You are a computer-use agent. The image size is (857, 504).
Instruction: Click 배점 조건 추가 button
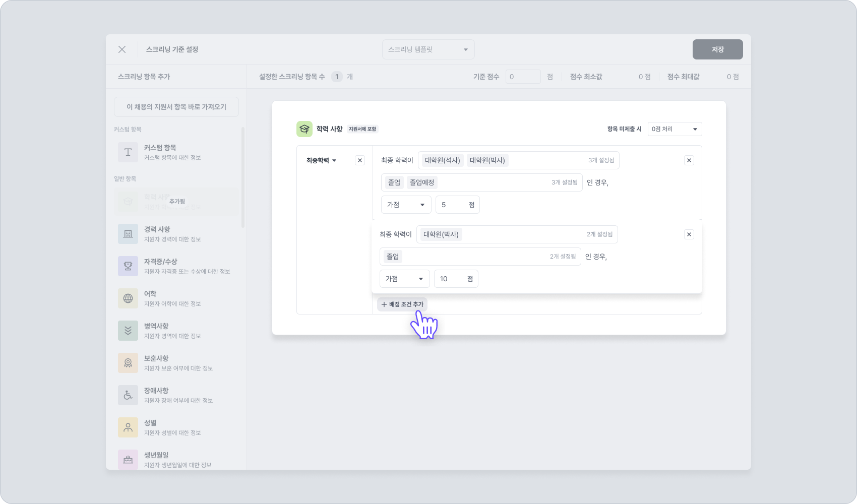pyautogui.click(x=402, y=304)
